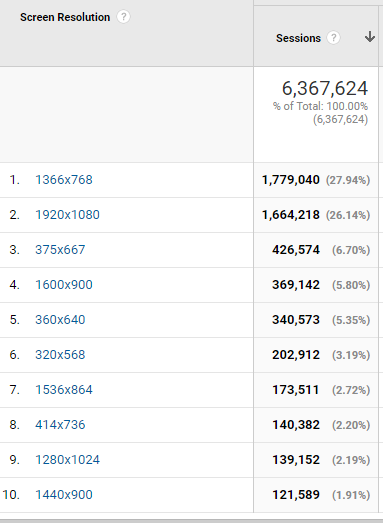Open the 1440x900 resolution link

pyautogui.click(x=64, y=495)
